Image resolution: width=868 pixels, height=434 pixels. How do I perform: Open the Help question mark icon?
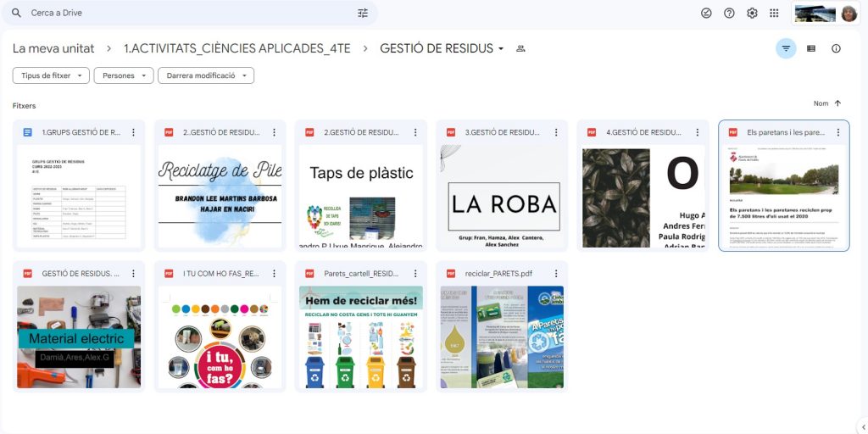tap(729, 14)
